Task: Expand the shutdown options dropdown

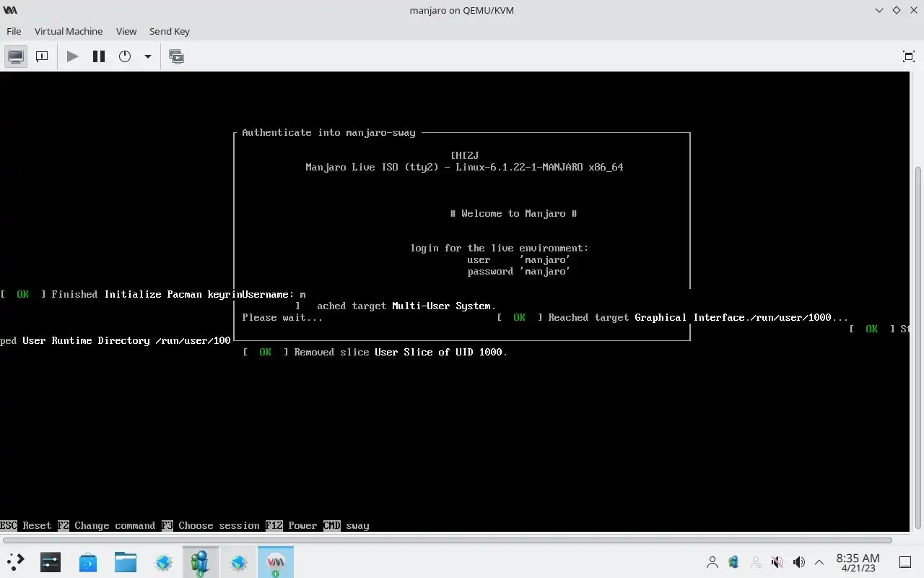Action: click(x=147, y=56)
